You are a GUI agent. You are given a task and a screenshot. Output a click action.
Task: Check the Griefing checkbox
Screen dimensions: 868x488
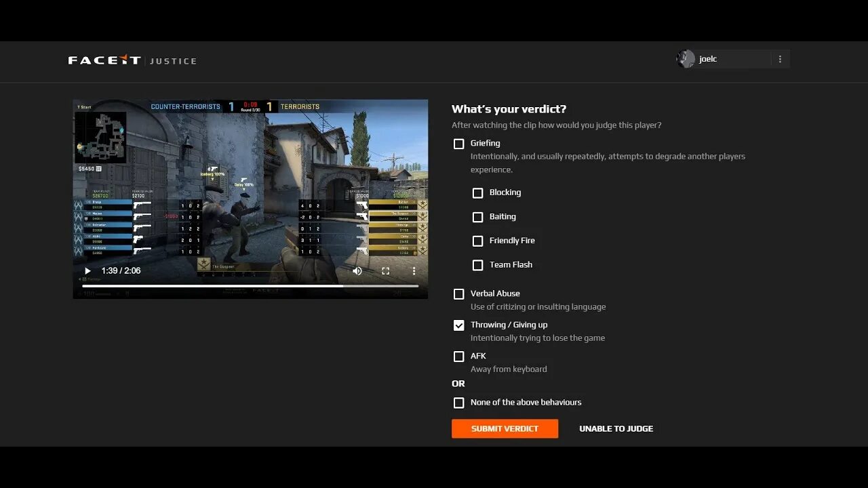pos(459,144)
